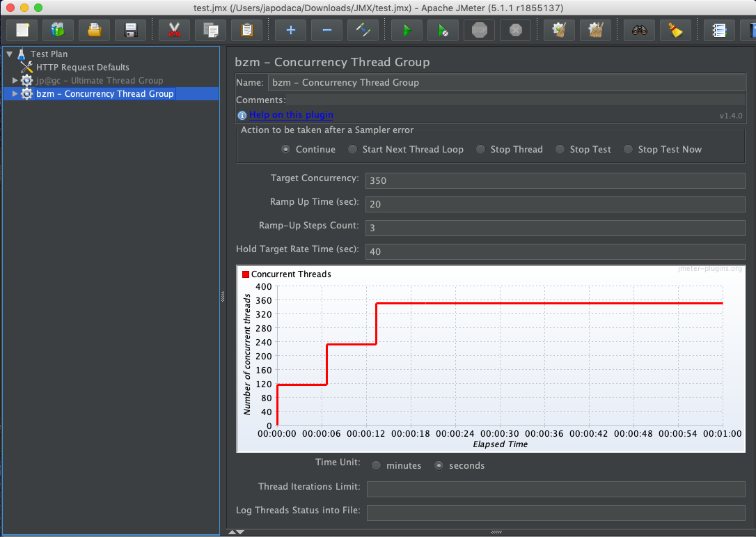Open the Help on this plugin link
756x537 pixels.
(x=291, y=115)
